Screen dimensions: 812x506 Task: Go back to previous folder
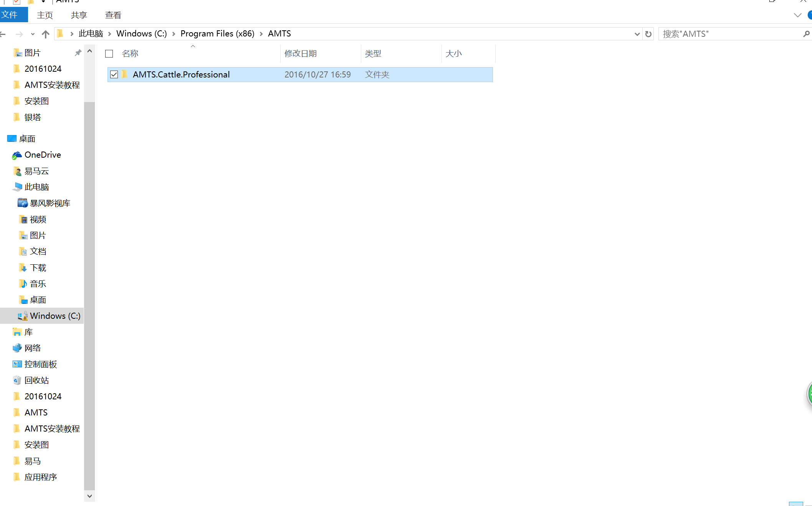[x=3, y=34]
